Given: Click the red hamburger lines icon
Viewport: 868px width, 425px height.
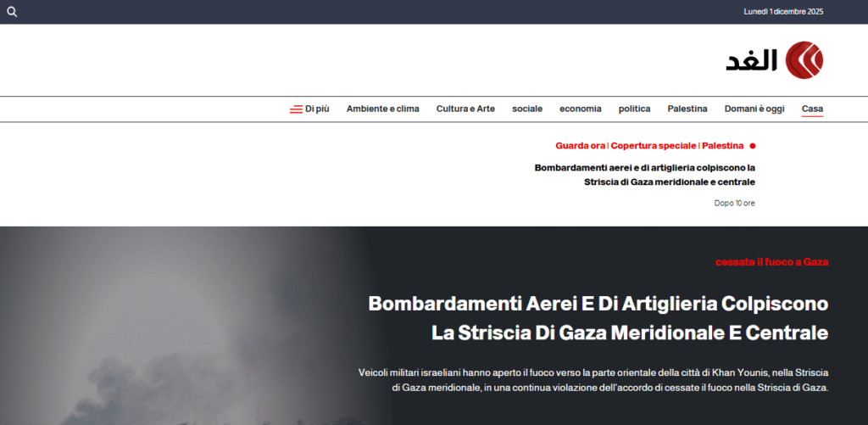Looking at the screenshot, I should coord(296,109).
